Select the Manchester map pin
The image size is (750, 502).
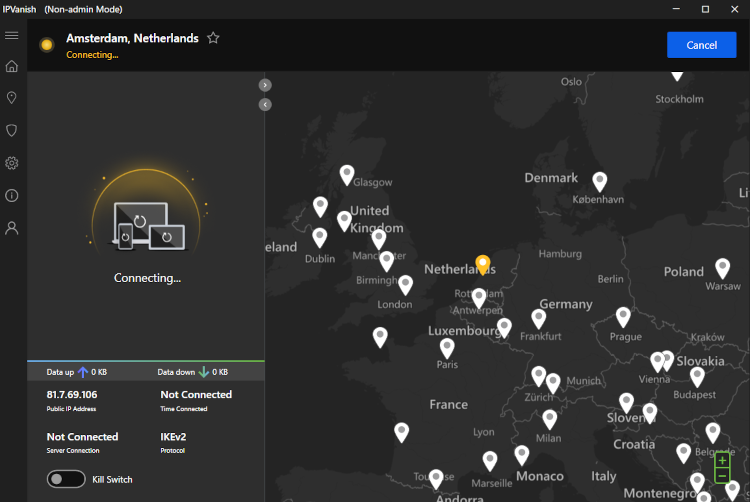pos(379,239)
